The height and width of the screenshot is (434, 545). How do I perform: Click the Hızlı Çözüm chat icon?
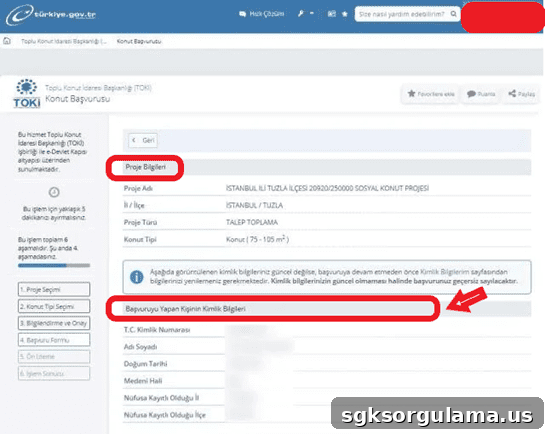242,14
